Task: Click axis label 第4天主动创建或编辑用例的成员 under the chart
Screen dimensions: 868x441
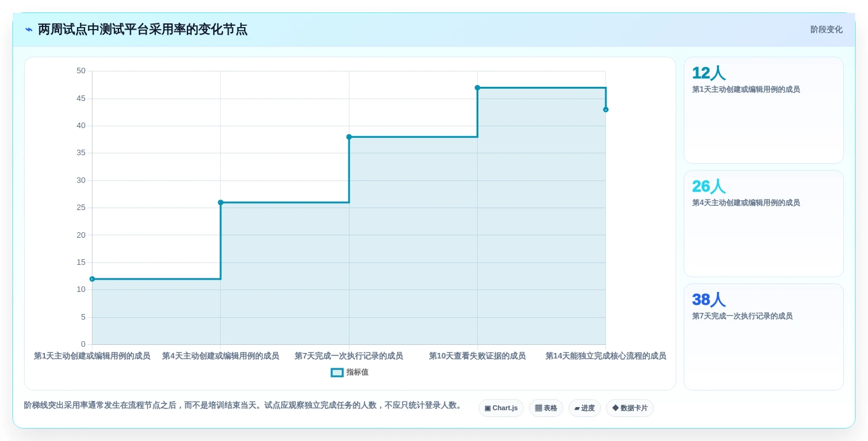Action: [x=221, y=356]
